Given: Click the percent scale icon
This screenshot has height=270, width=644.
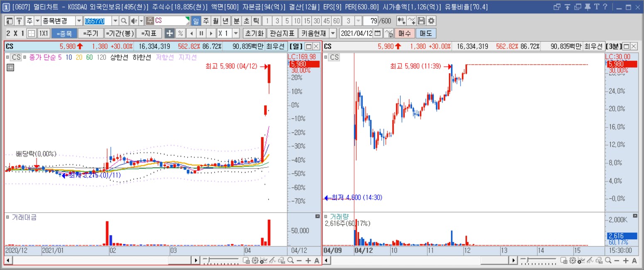Looking at the screenshot, I should [180, 33].
